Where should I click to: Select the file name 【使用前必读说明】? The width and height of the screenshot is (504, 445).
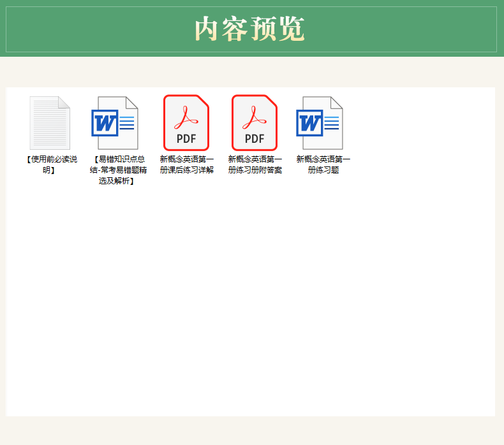pyautogui.click(x=52, y=164)
